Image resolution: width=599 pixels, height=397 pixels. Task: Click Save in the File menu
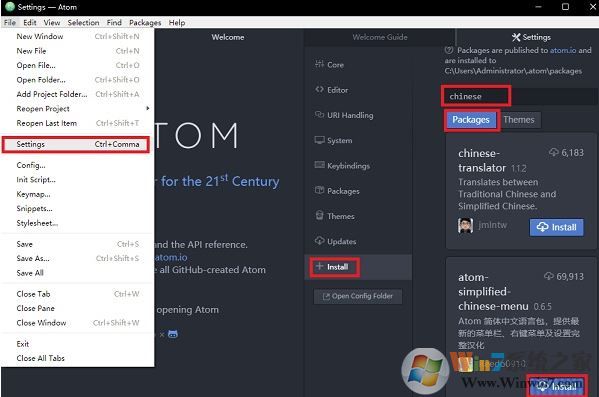[78, 244]
